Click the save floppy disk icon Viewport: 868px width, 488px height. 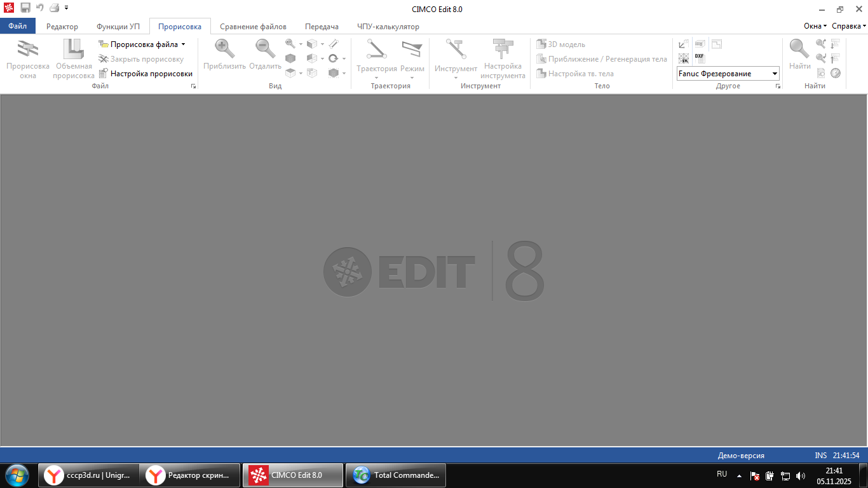click(x=25, y=8)
